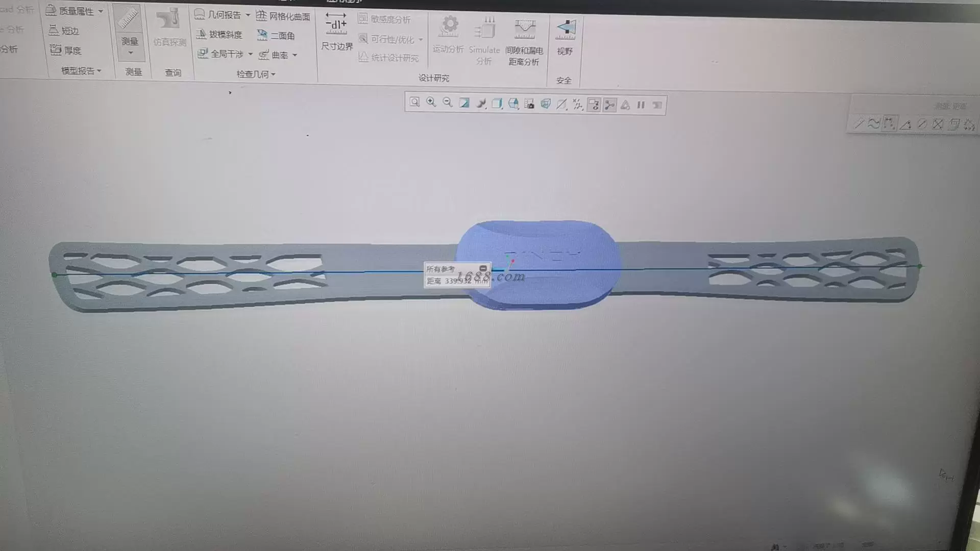The width and height of the screenshot is (980, 551).
Task: Expand the 测量 (Measure) dropdown arrow
Action: (x=131, y=53)
